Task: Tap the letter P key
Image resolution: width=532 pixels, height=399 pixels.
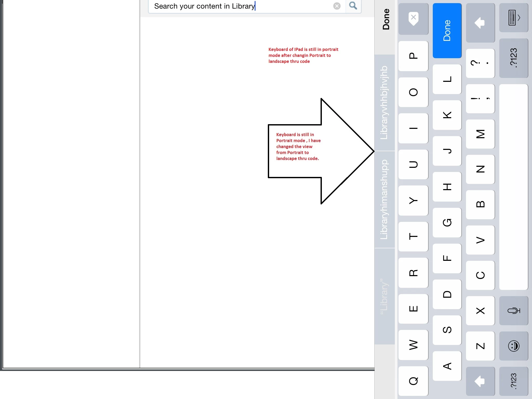Action: coord(413,56)
